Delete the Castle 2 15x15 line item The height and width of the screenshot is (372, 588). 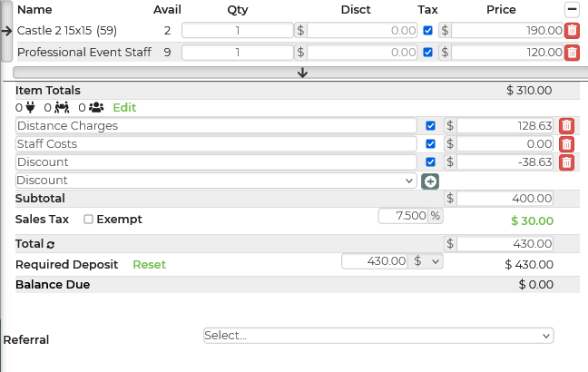572,31
